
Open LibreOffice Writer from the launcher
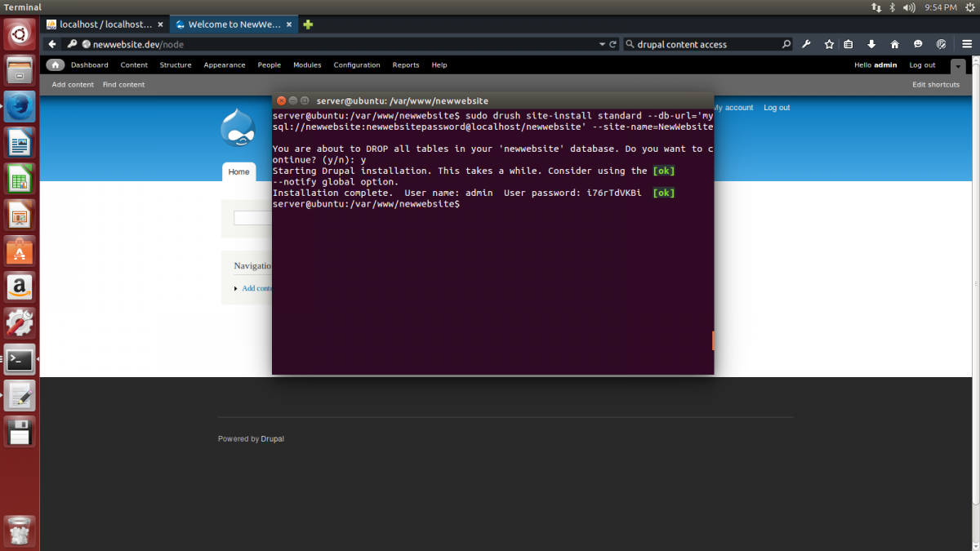20,144
